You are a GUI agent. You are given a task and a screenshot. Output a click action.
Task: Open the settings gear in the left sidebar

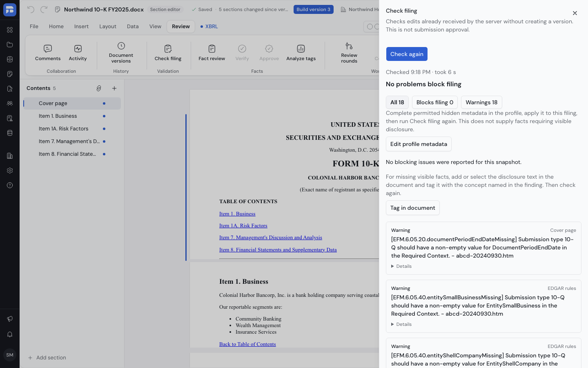click(x=10, y=171)
